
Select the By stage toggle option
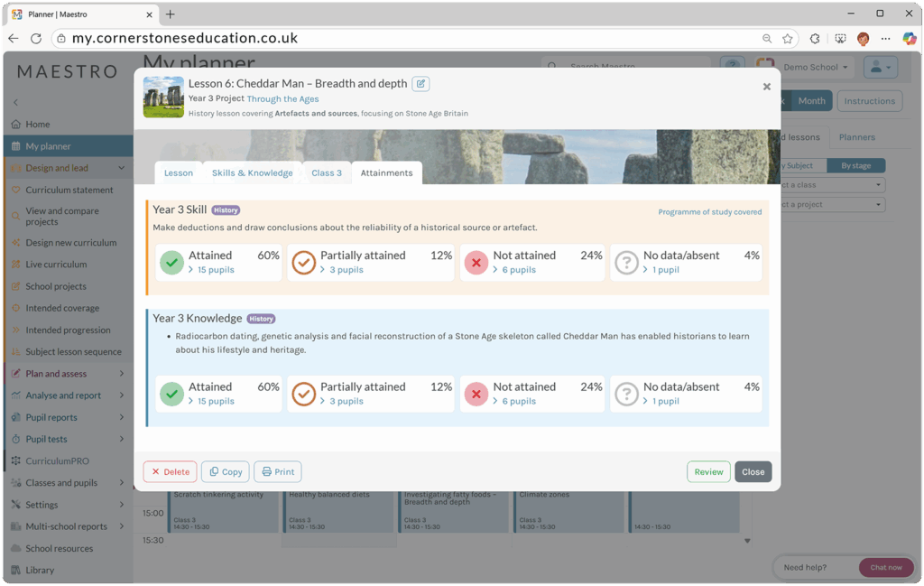856,166
